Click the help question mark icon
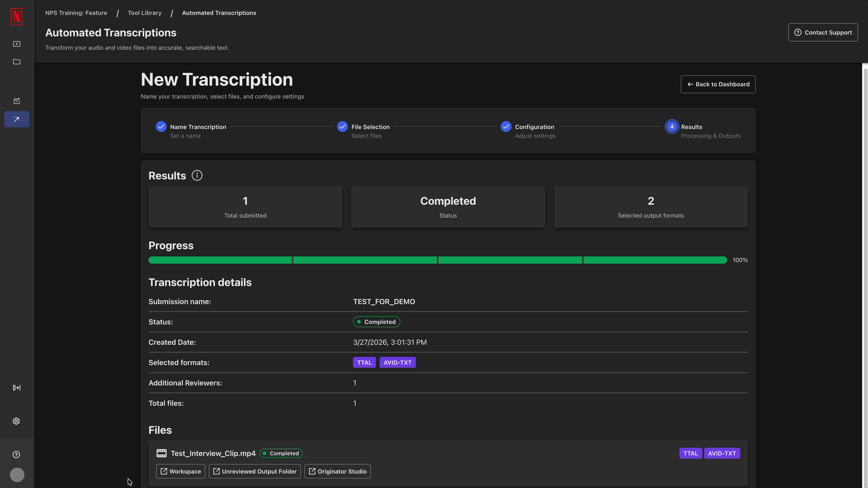 pyautogui.click(x=17, y=455)
